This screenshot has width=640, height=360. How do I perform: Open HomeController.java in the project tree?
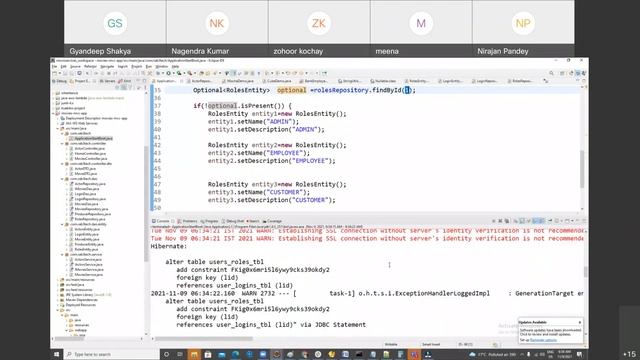click(90, 153)
